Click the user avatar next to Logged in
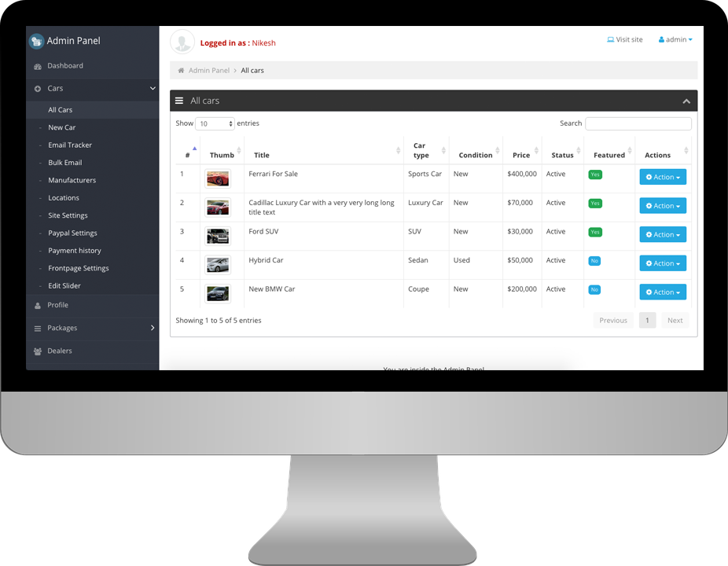 click(182, 42)
